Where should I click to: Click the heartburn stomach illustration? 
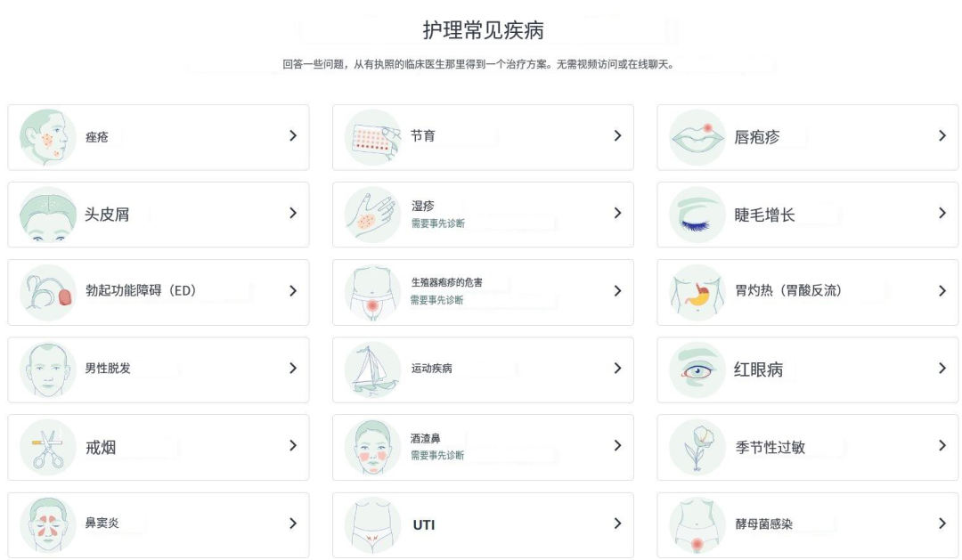pos(697,293)
